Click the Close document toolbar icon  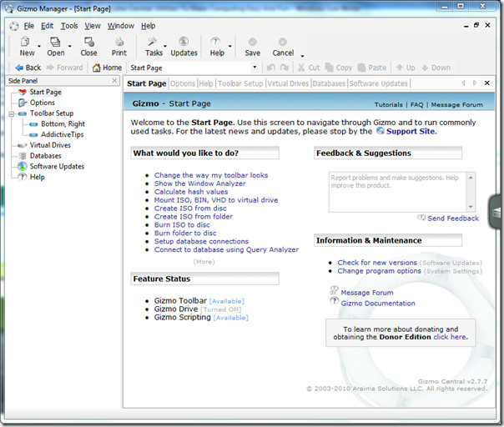coord(88,42)
